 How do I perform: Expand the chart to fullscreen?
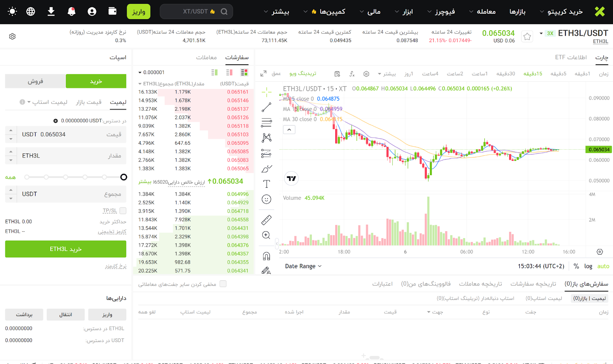(x=263, y=73)
